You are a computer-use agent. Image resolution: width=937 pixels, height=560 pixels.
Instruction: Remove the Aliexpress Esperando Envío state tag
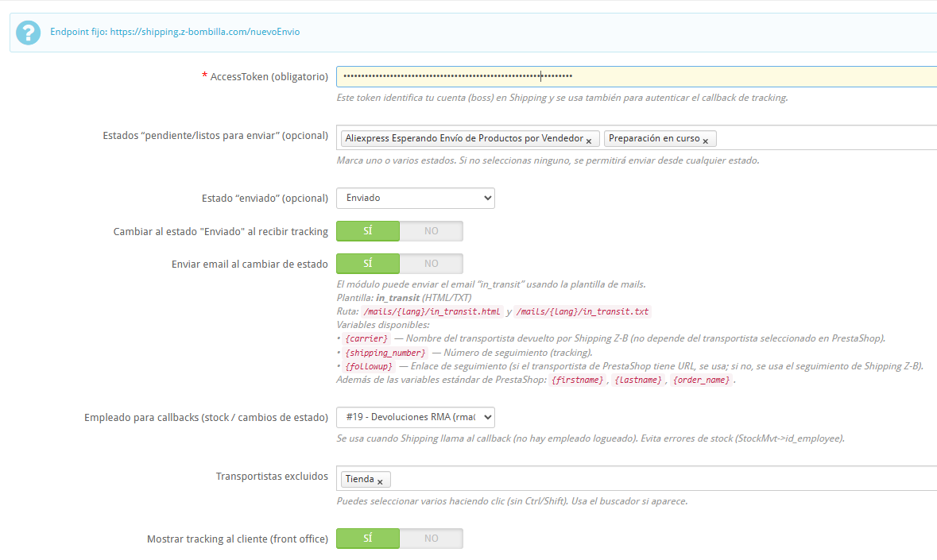pos(589,141)
